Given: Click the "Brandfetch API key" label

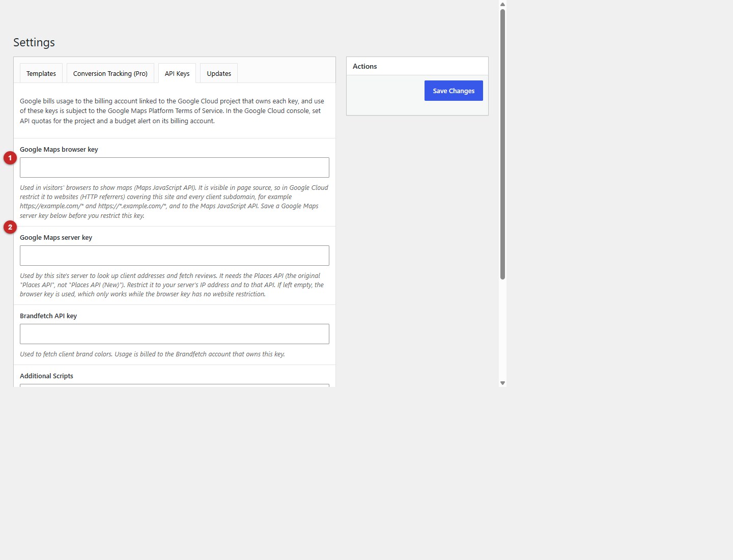Looking at the screenshot, I should click(x=48, y=316).
